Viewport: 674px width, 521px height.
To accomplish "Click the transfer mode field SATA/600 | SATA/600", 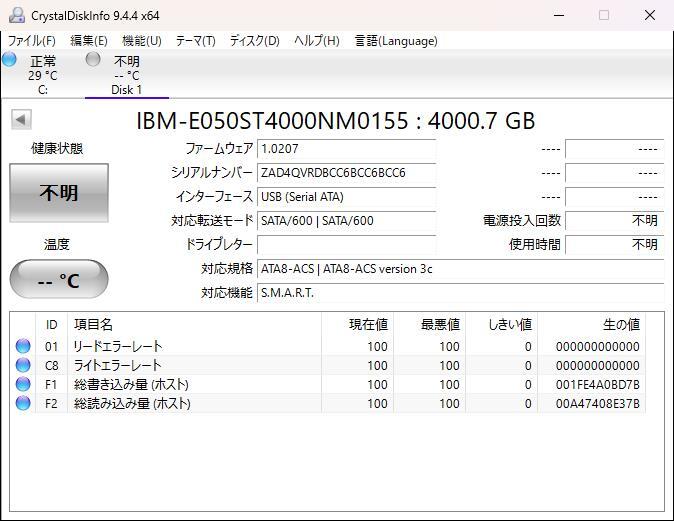I will pyautogui.click(x=346, y=221).
